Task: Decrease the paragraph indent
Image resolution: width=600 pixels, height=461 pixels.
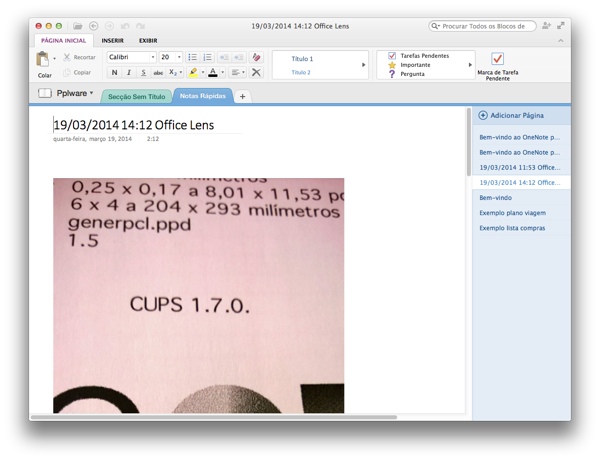Action: (224, 57)
